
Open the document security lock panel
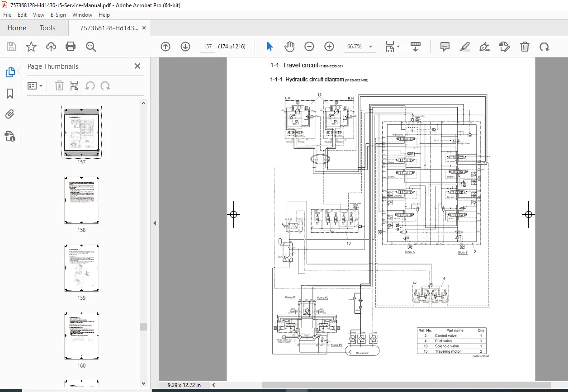coord(10,136)
